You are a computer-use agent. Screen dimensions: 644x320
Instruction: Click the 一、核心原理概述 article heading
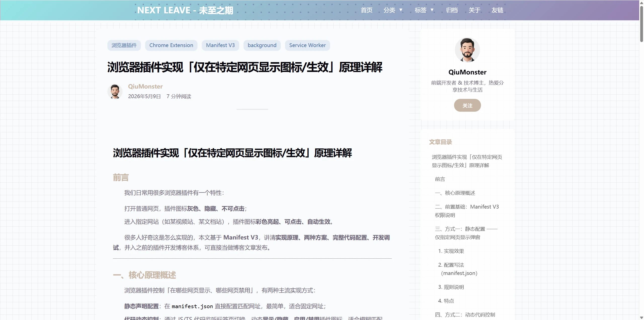tap(144, 275)
